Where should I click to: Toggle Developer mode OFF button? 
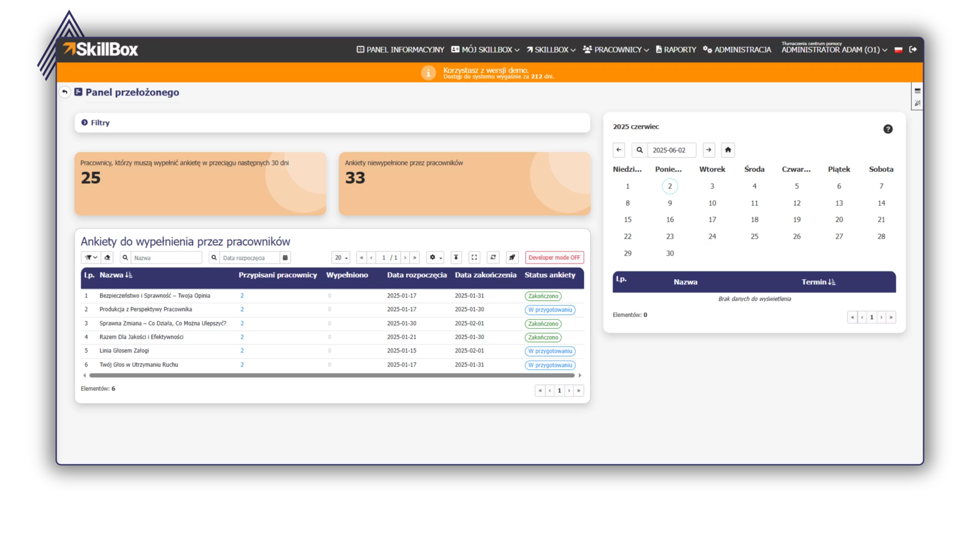click(554, 258)
